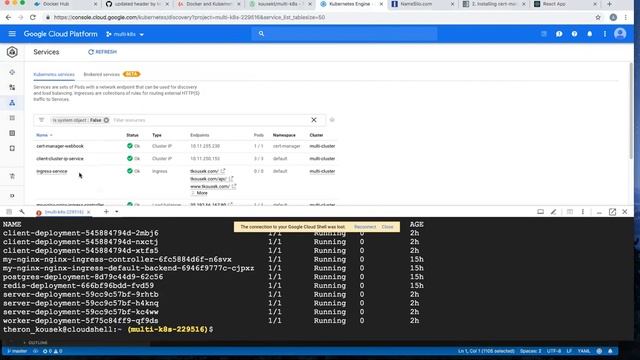Image resolution: width=640 pixels, height=360 pixels.
Task: Click the browser address bar URL
Action: pyautogui.click(x=189, y=18)
